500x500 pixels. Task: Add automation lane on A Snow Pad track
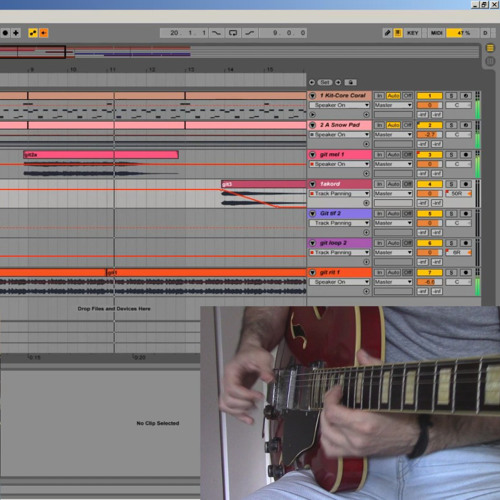click(x=366, y=144)
